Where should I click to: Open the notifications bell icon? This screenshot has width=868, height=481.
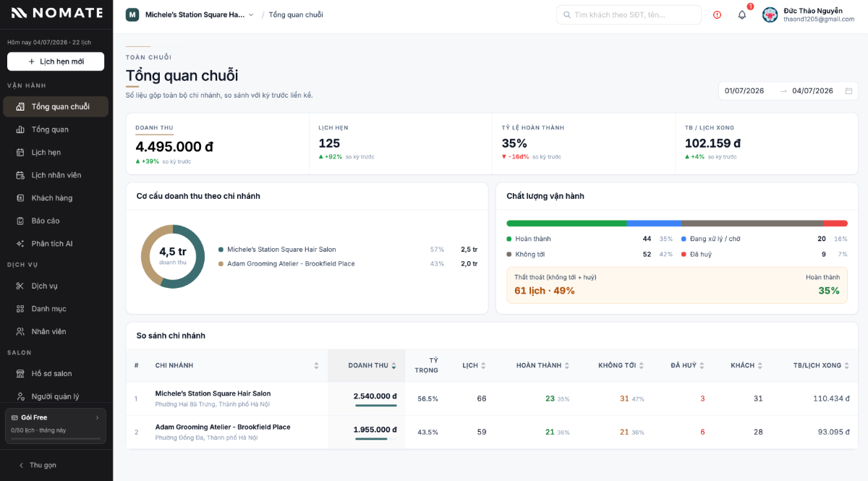pos(741,14)
